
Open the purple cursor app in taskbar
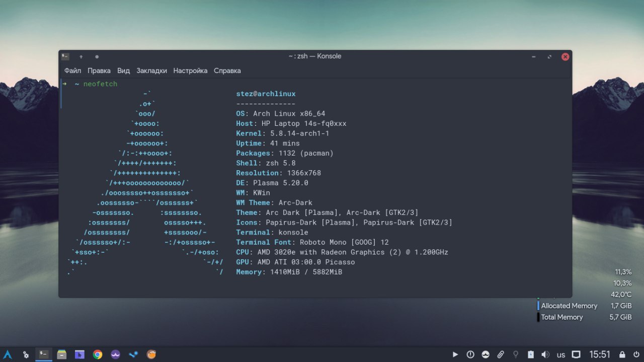click(x=79, y=354)
